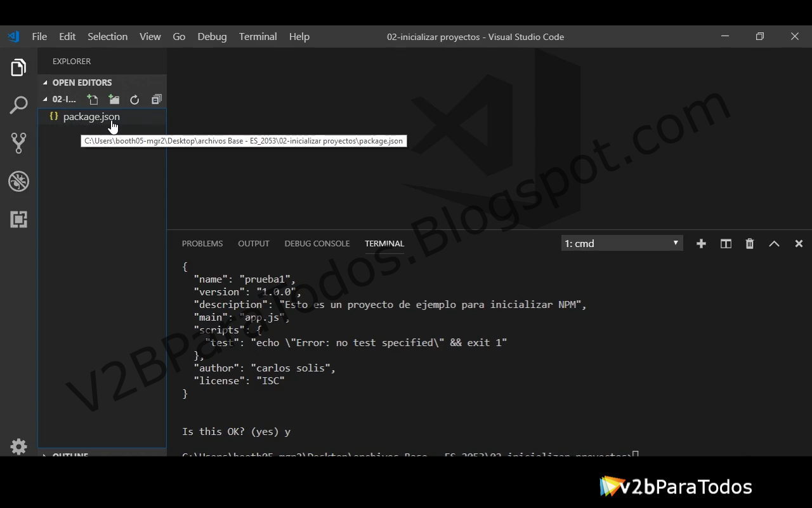Restore down the VS Code window

click(x=760, y=36)
